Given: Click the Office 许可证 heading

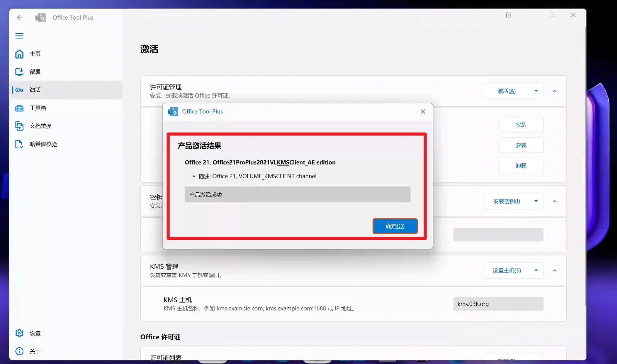Looking at the screenshot, I should [x=160, y=337].
